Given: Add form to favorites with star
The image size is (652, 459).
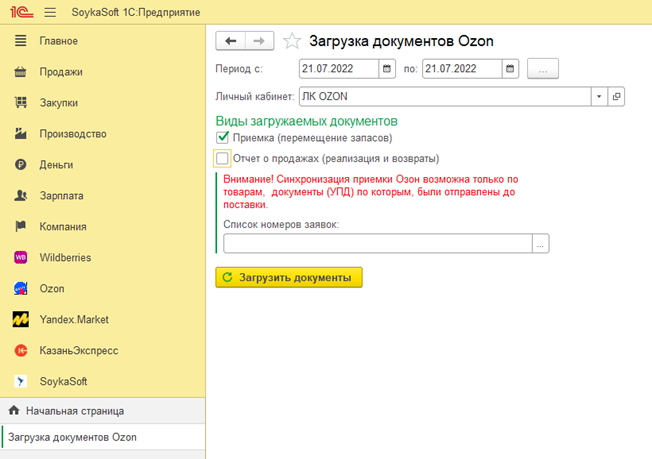Looking at the screenshot, I should pyautogui.click(x=292, y=41).
